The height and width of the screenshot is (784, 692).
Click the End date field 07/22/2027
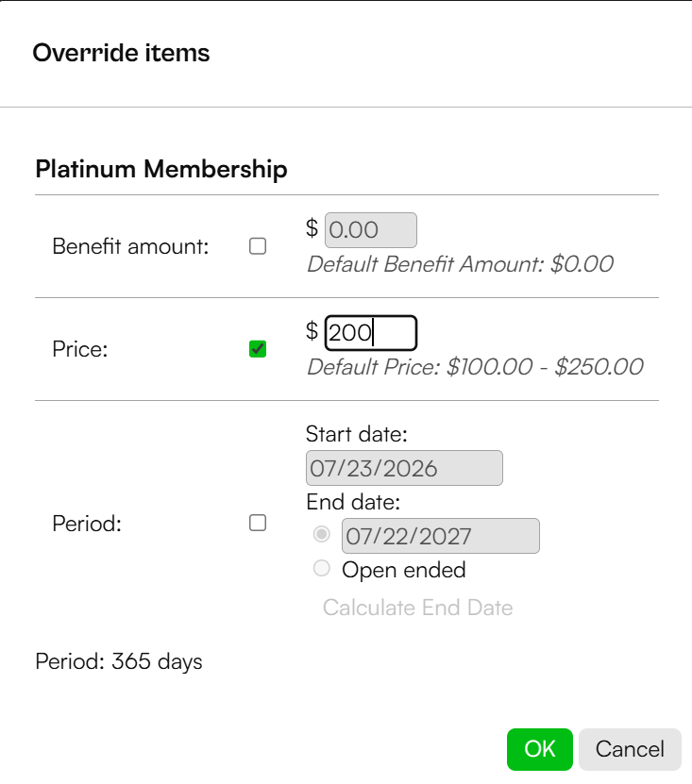point(440,536)
